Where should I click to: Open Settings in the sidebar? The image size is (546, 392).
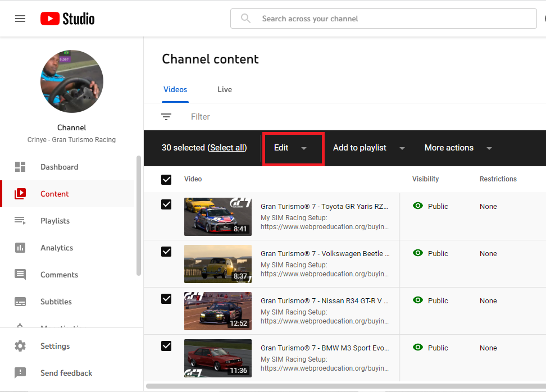coord(67,346)
